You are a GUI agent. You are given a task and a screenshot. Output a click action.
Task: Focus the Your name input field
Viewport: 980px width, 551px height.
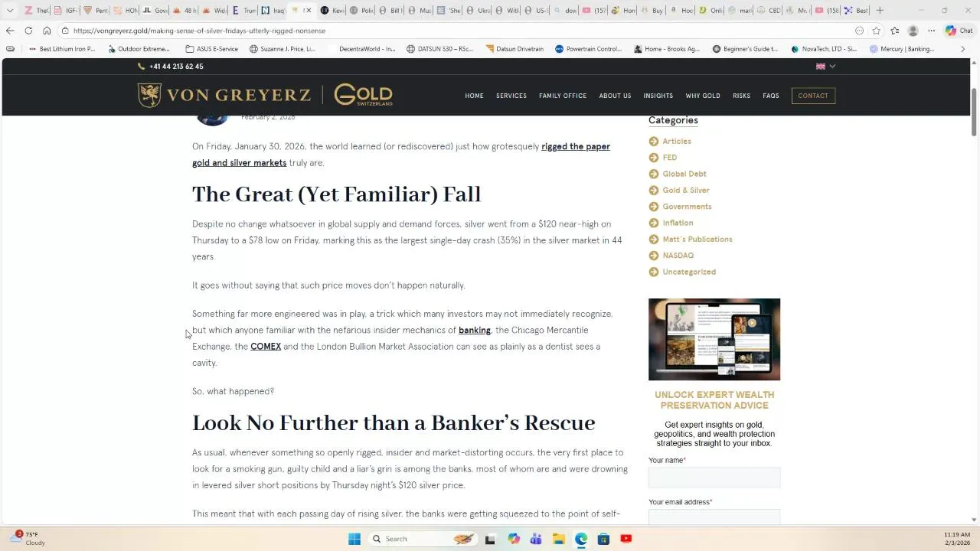pyautogui.click(x=714, y=478)
